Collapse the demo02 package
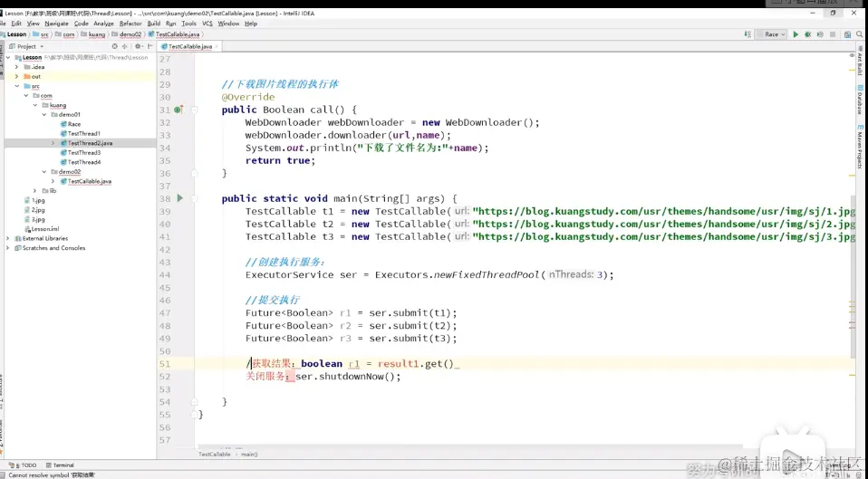Viewport: 868px width, 479px height. tap(44, 172)
